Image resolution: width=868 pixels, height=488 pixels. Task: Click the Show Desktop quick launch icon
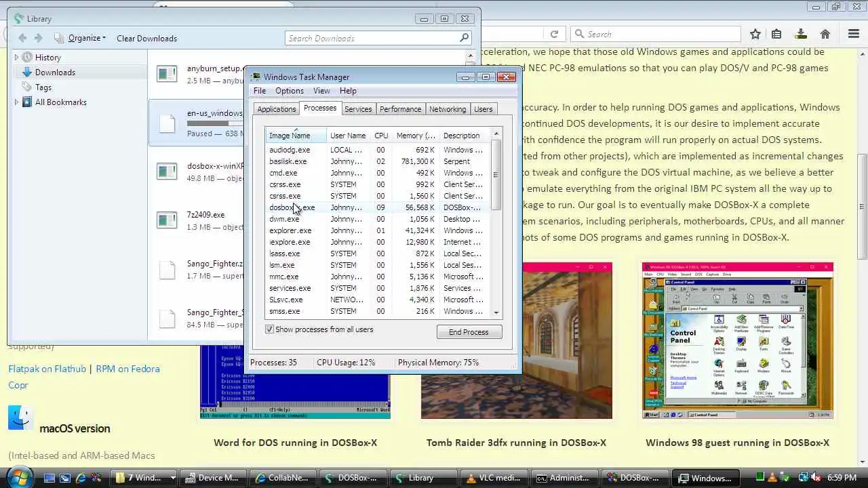[x=49, y=478]
